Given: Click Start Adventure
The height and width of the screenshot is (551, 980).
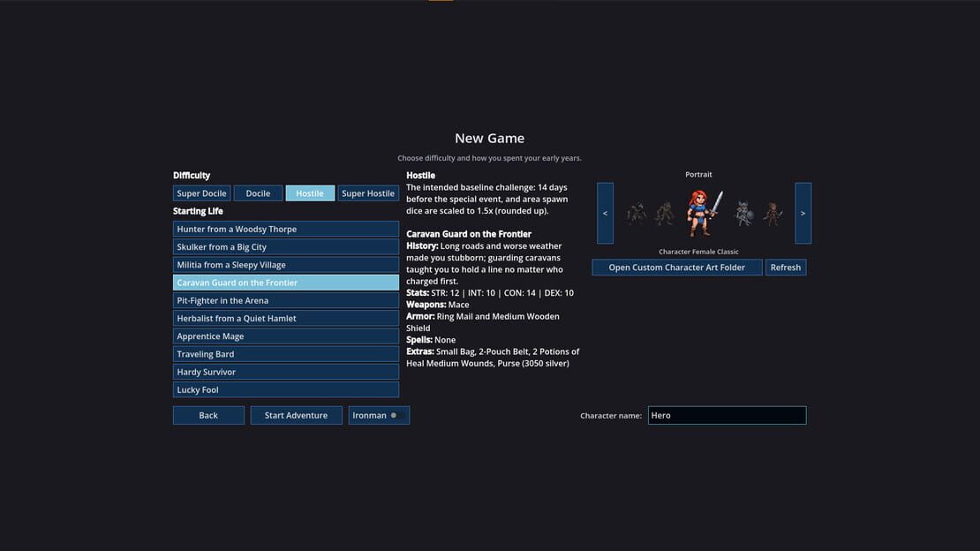Looking at the screenshot, I should point(297,415).
